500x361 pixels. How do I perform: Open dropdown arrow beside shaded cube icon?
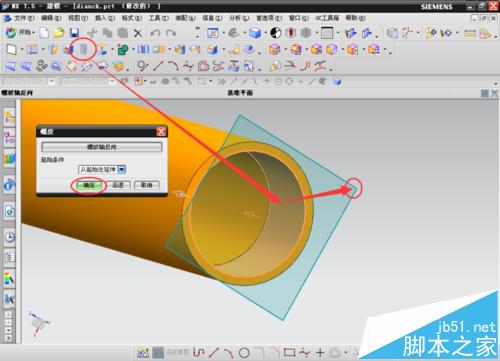coord(265,33)
